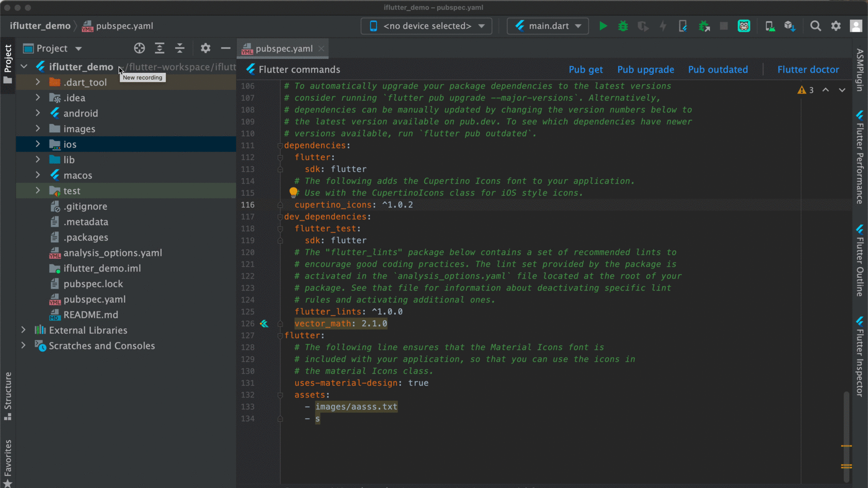Open the device selector dropdown
Image resolution: width=868 pixels, height=488 pixels.
[x=426, y=26]
